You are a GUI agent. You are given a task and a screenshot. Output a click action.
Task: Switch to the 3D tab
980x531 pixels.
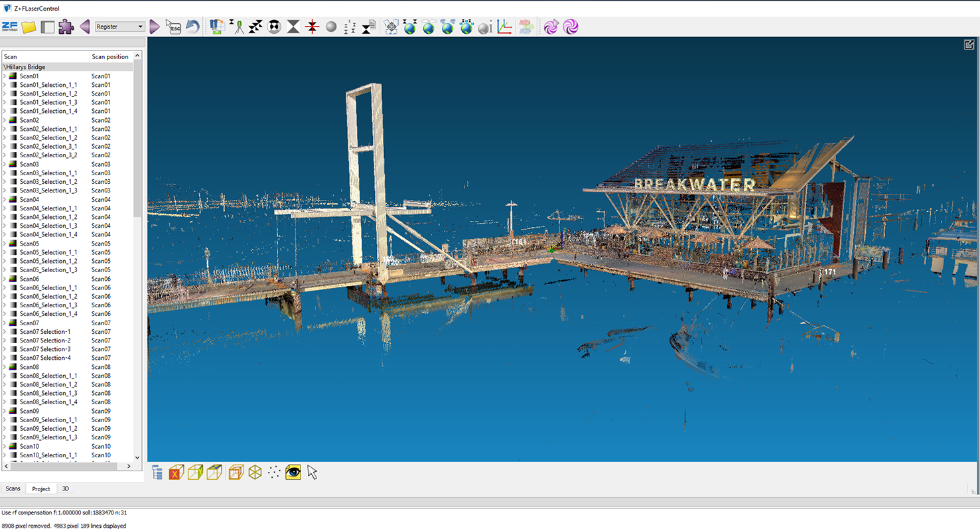pos(66,489)
